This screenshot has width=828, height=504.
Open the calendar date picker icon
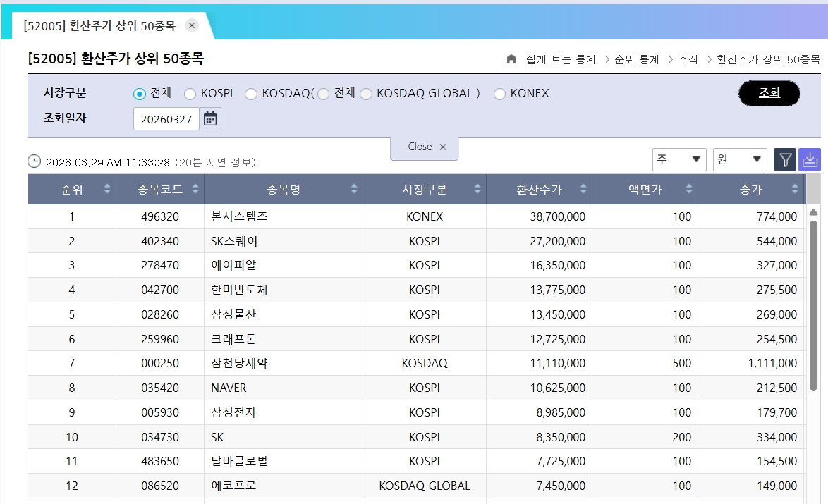210,119
